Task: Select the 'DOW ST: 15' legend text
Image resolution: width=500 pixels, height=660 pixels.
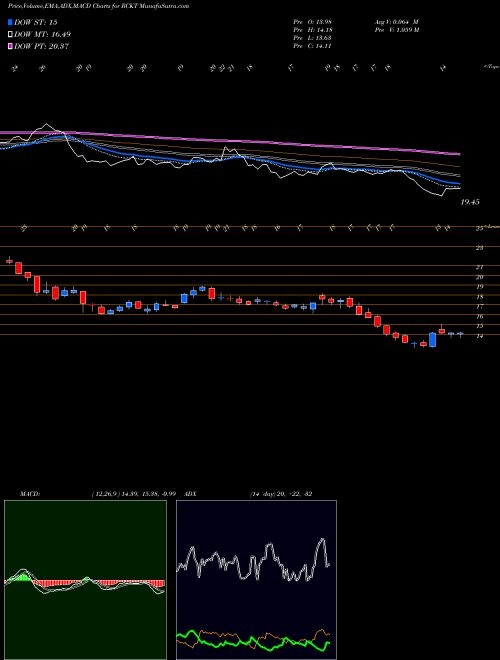Action: click(36, 22)
